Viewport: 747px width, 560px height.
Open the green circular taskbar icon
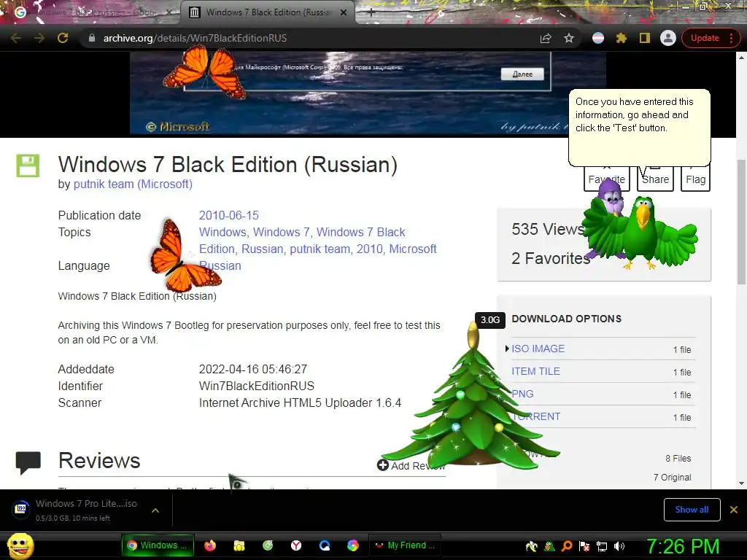(268, 545)
